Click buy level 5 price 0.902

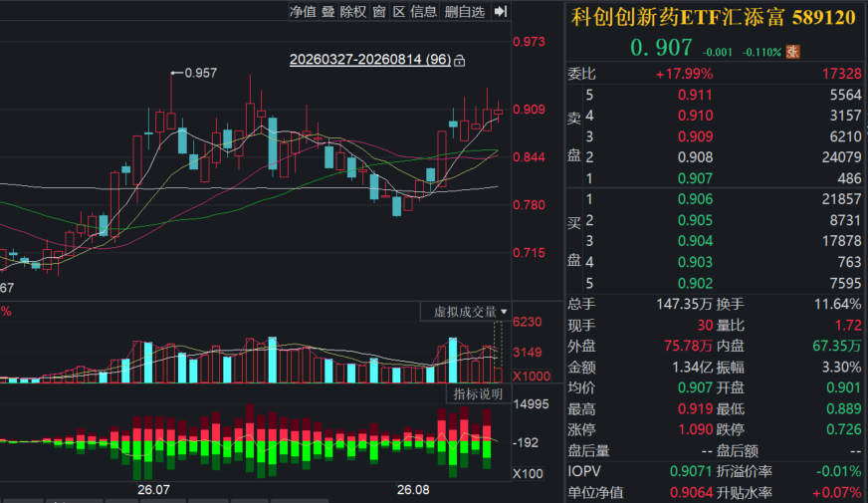(x=695, y=283)
